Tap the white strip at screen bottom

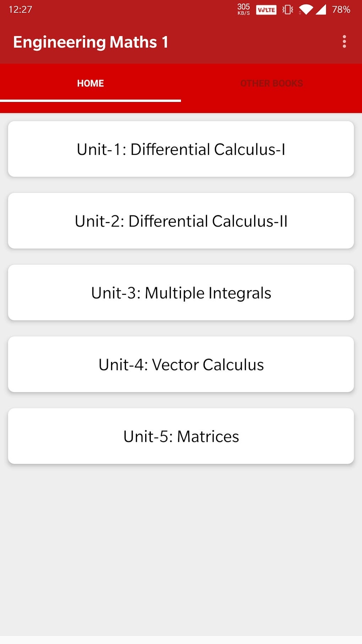coord(181,640)
